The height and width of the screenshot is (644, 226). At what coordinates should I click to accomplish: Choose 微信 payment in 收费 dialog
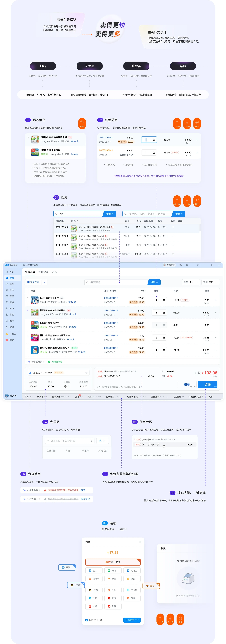pos(113,570)
